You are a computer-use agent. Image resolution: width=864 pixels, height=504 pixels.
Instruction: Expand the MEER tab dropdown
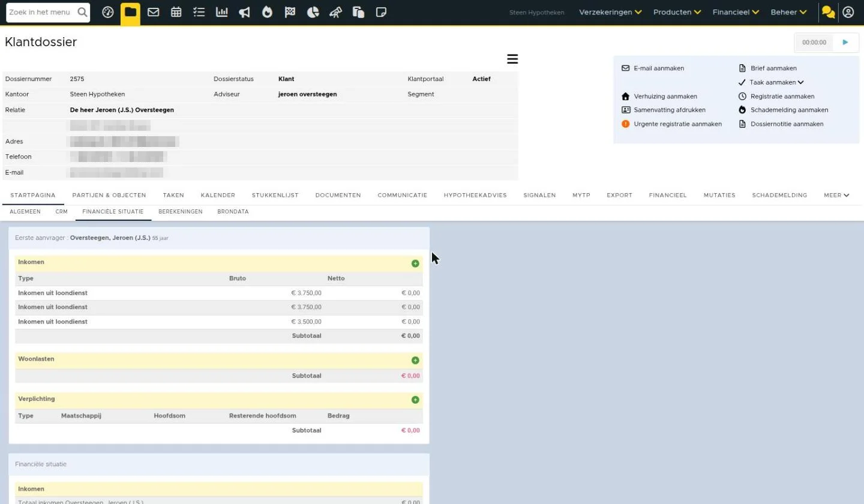[836, 195]
